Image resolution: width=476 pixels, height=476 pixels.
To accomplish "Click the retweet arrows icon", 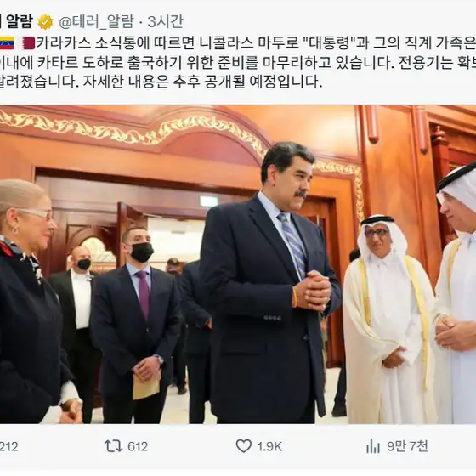I will (x=113, y=446).
